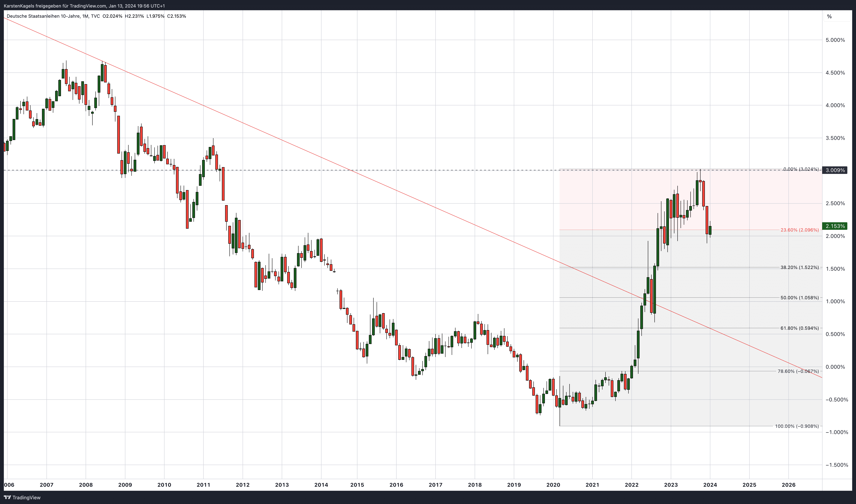This screenshot has width=856, height=504.
Task: Click the 2022 time axis label
Action: click(632, 485)
